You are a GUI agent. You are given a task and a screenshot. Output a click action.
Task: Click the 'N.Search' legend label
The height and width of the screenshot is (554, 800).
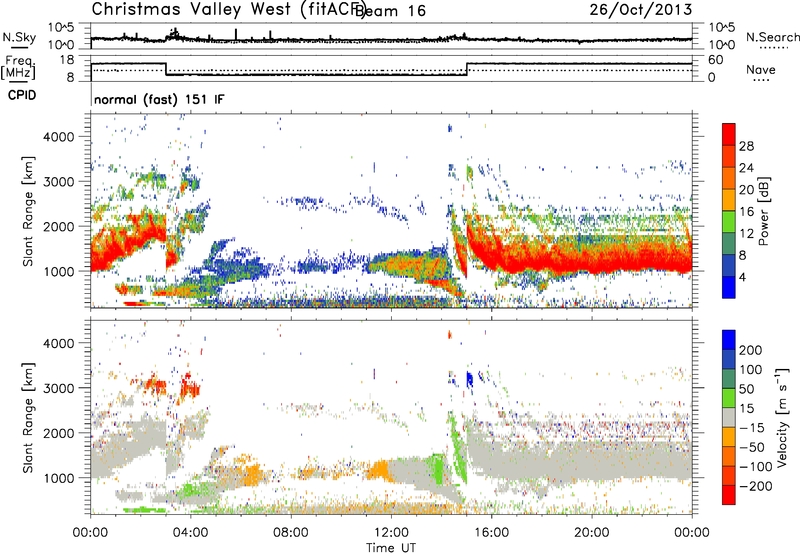tap(772, 37)
